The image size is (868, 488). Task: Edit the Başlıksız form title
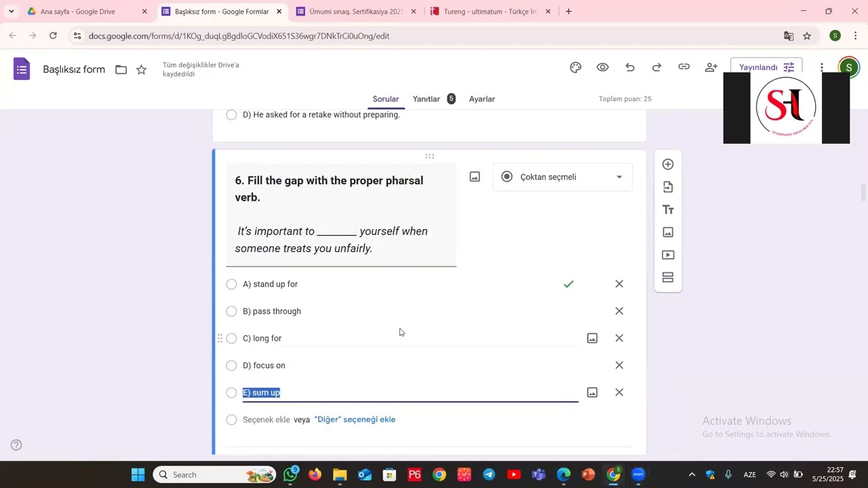(74, 69)
